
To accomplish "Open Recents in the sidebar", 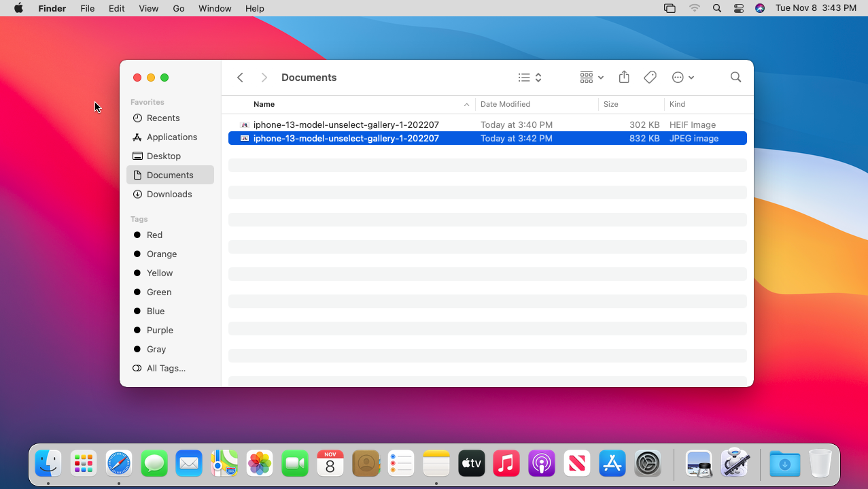I will pyautogui.click(x=170, y=118).
